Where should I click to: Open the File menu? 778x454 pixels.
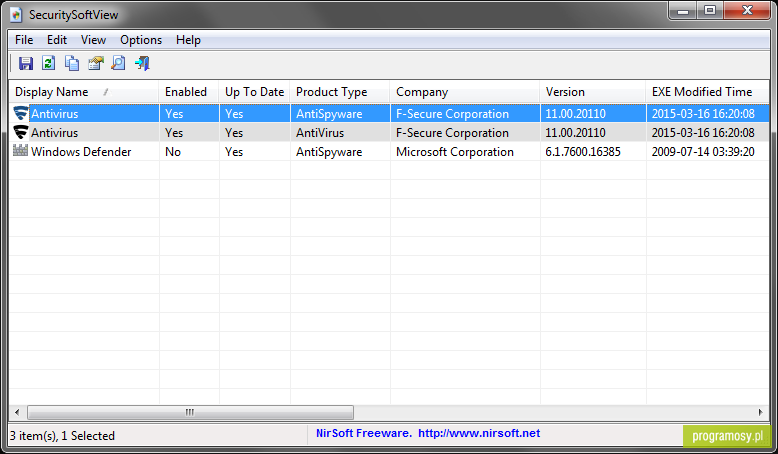[24, 40]
